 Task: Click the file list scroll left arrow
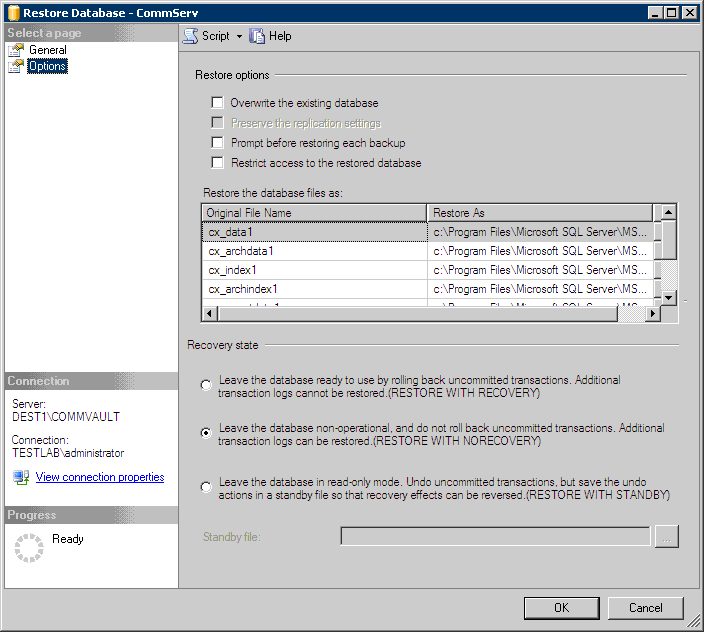pyautogui.click(x=209, y=314)
